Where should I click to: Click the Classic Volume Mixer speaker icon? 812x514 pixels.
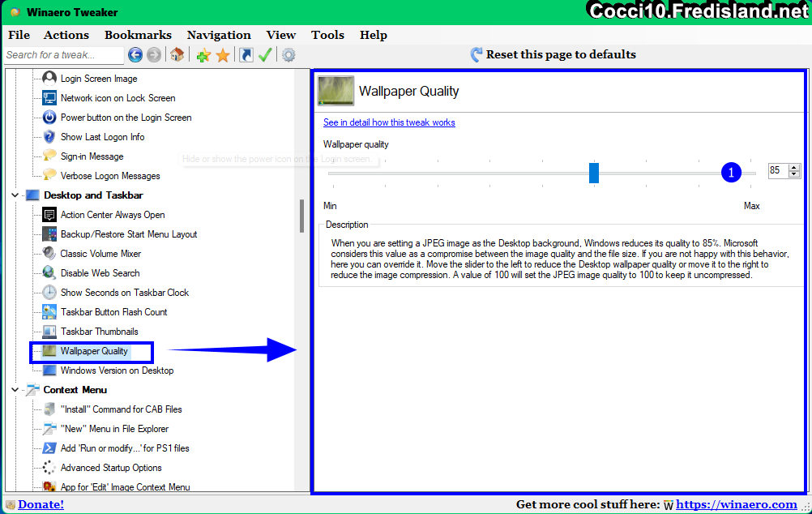49,254
